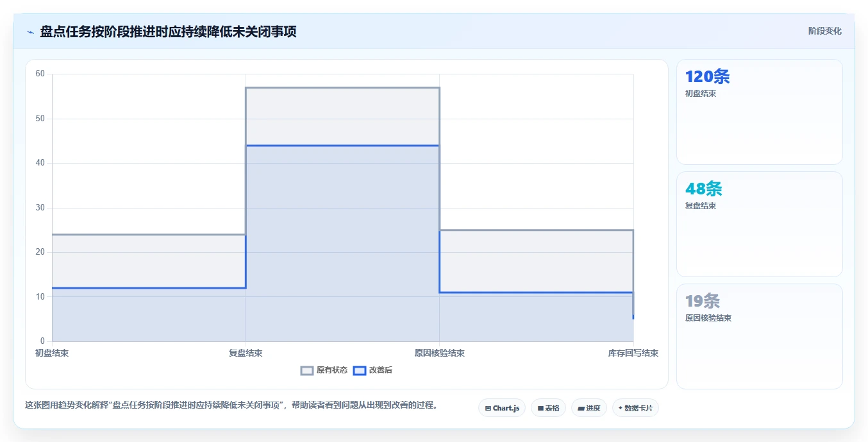Click the 10 y-axis tick label
The height and width of the screenshot is (442, 868).
click(x=40, y=296)
